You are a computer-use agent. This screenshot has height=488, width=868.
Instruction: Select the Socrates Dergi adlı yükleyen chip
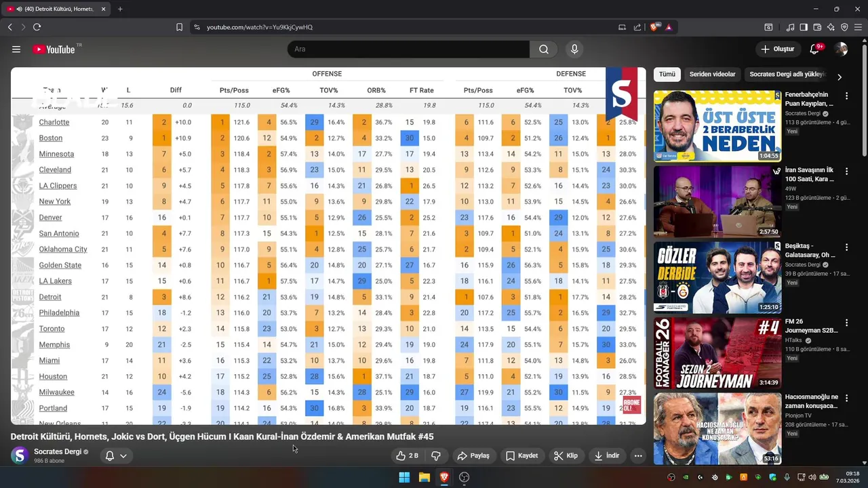pyautogui.click(x=787, y=74)
